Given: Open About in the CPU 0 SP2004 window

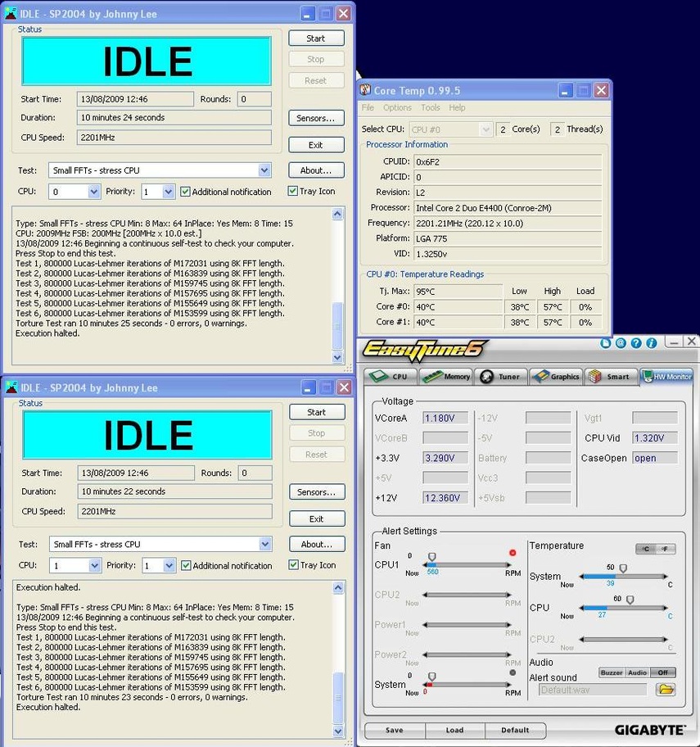Looking at the screenshot, I should pyautogui.click(x=316, y=170).
